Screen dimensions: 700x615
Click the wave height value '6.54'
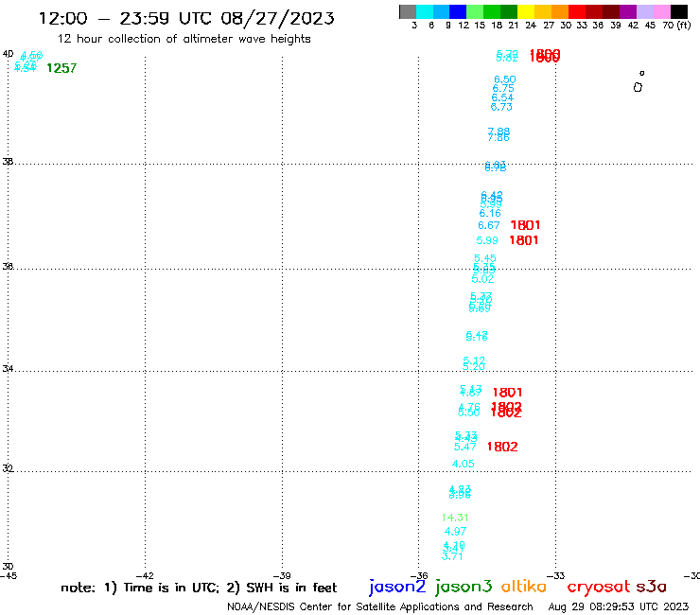[502, 97]
